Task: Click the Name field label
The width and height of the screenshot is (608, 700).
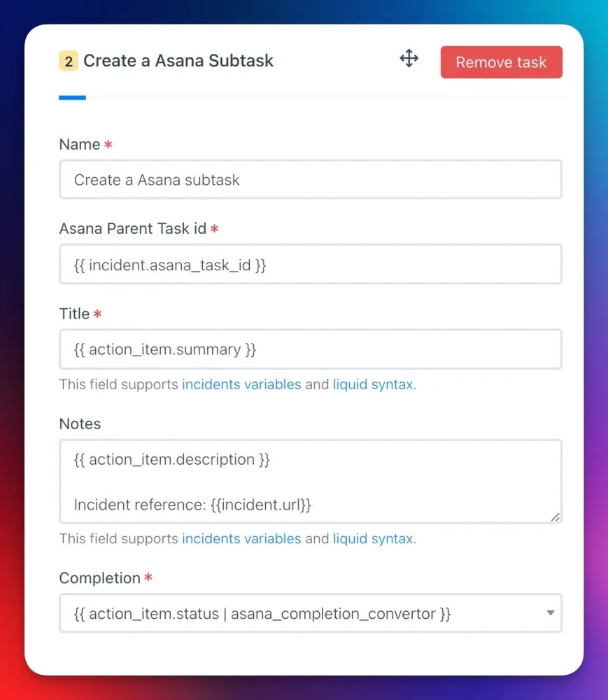Action: (80, 144)
